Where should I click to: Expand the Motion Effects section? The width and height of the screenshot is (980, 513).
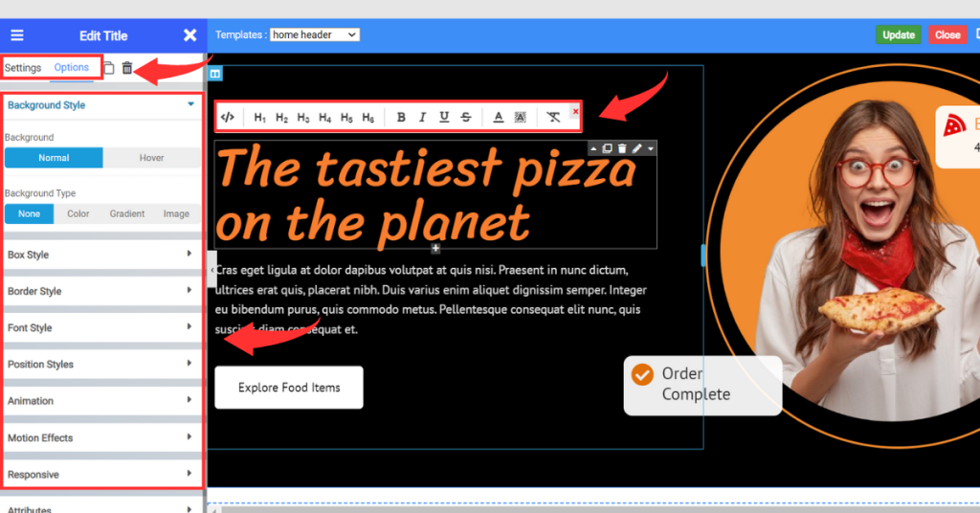tap(101, 437)
